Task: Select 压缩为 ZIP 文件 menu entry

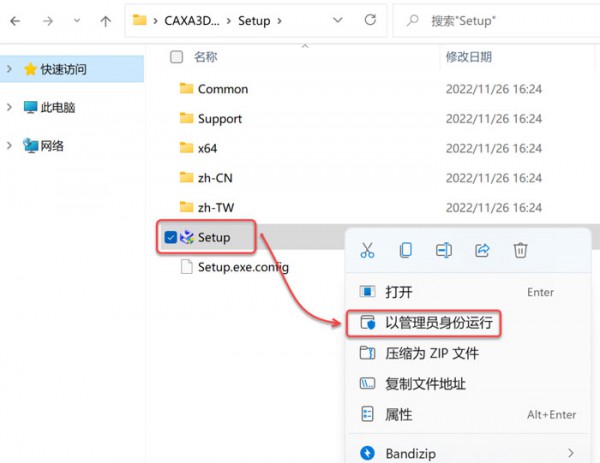Action: pos(468,353)
